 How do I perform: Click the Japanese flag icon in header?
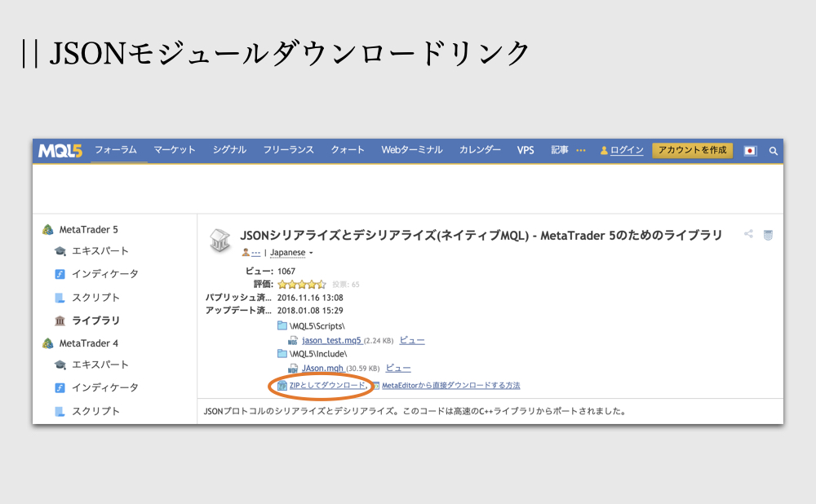click(x=750, y=151)
